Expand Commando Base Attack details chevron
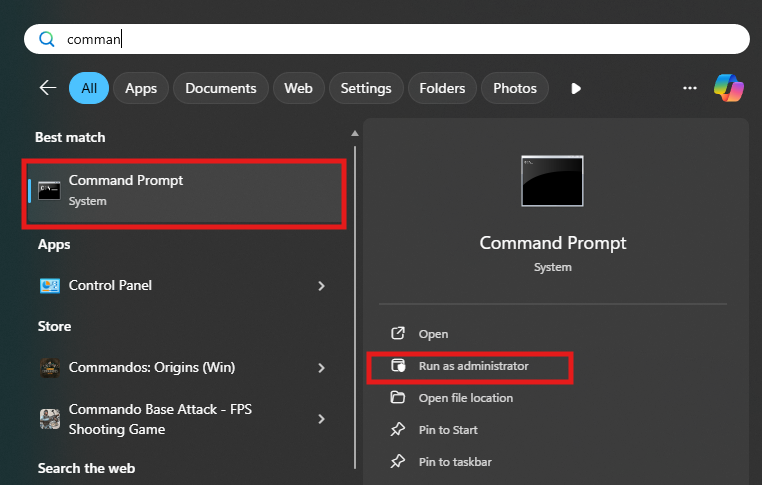Image resolution: width=762 pixels, height=485 pixels. tap(321, 419)
